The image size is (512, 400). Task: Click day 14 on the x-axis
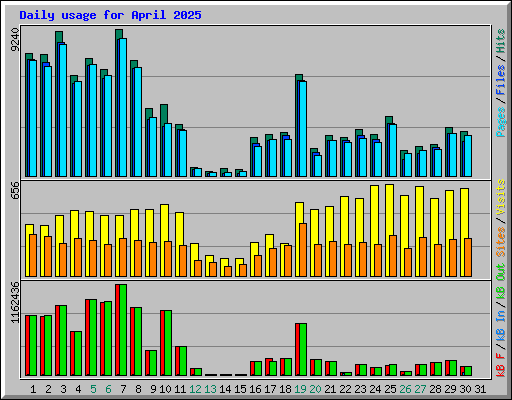coord(225,389)
